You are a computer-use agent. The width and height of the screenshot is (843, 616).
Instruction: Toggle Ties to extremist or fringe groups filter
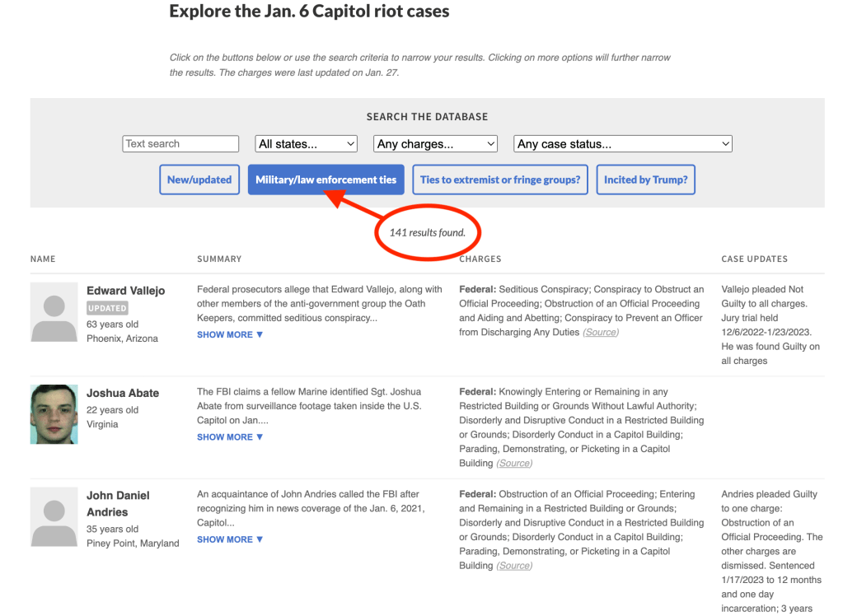499,180
